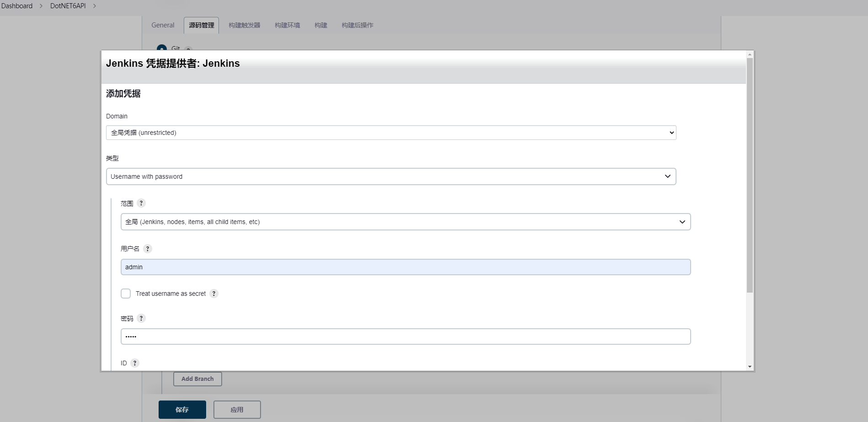Focus the 用户名 field containing admin

click(405, 267)
